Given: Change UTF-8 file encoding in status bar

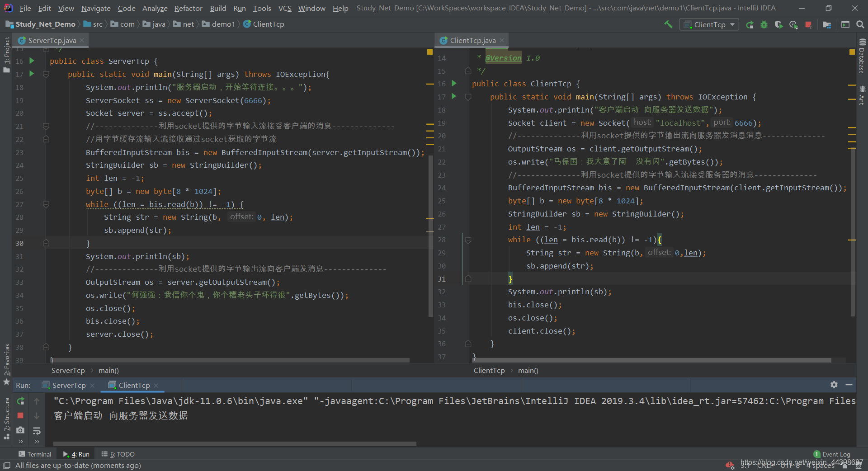Looking at the screenshot, I should [x=790, y=466].
